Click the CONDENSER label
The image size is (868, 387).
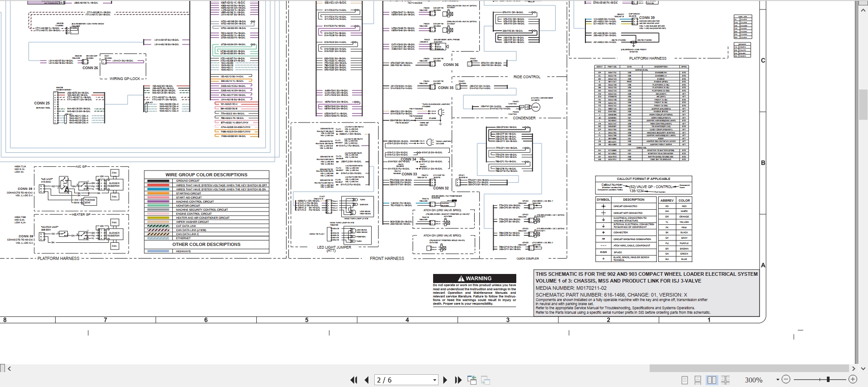coord(524,118)
